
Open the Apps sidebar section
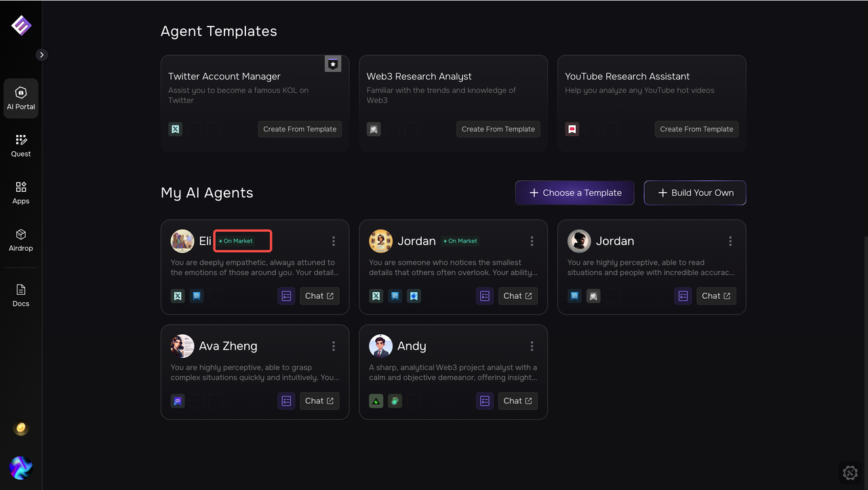click(21, 192)
